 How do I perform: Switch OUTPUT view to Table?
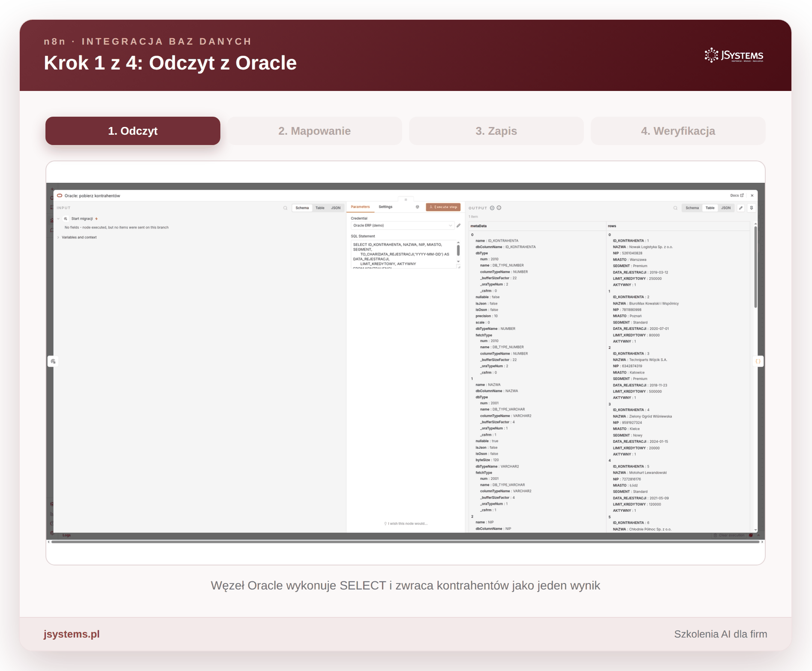coord(710,208)
